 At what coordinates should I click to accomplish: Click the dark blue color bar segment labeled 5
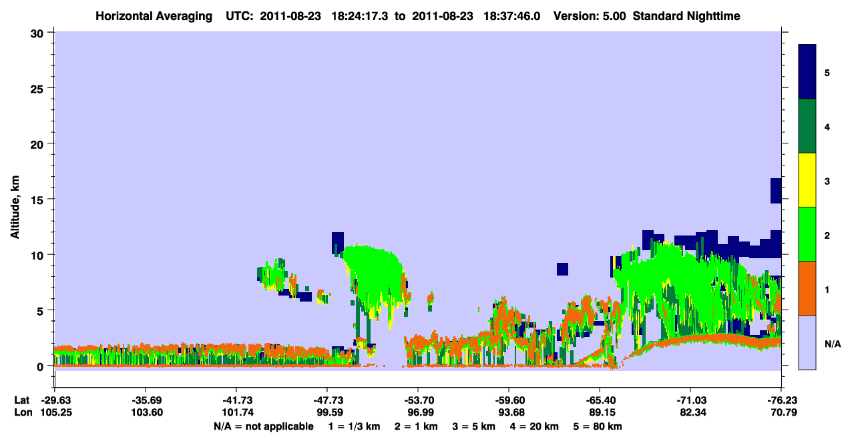(x=807, y=72)
